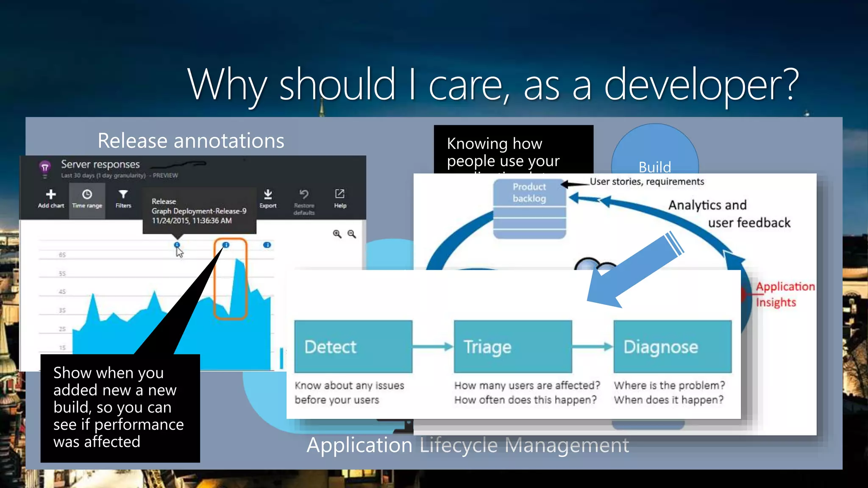Open the Filters funnel icon
Image resolution: width=868 pixels, height=488 pixels.
coord(123,194)
